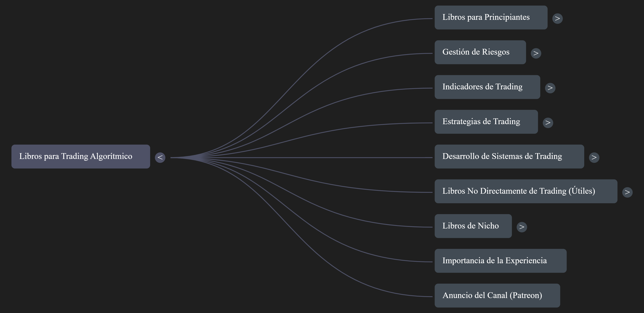Expand the Gestión de Riesgos branch arrow
644x313 pixels.
coord(536,53)
